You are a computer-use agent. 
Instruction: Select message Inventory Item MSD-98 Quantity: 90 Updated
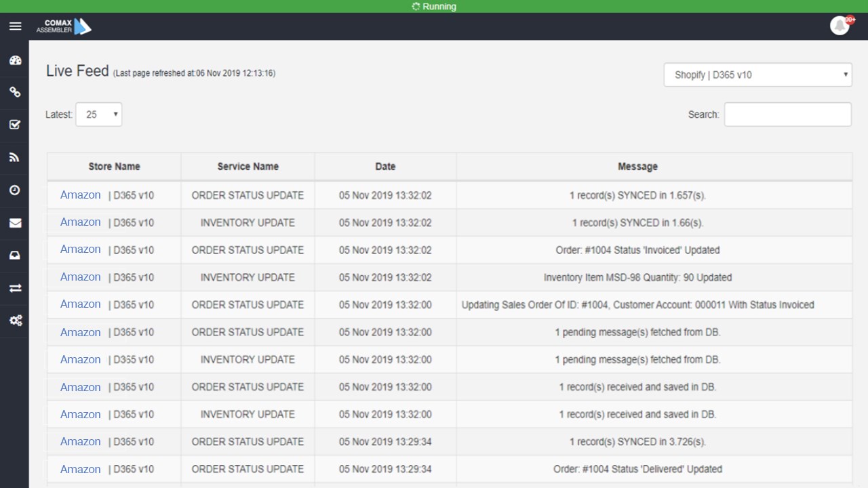click(637, 277)
